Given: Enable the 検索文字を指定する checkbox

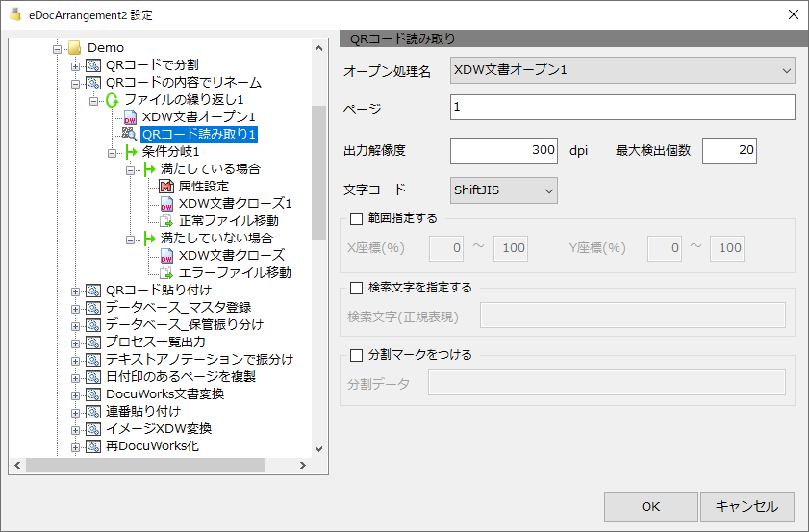Looking at the screenshot, I should click(x=357, y=288).
